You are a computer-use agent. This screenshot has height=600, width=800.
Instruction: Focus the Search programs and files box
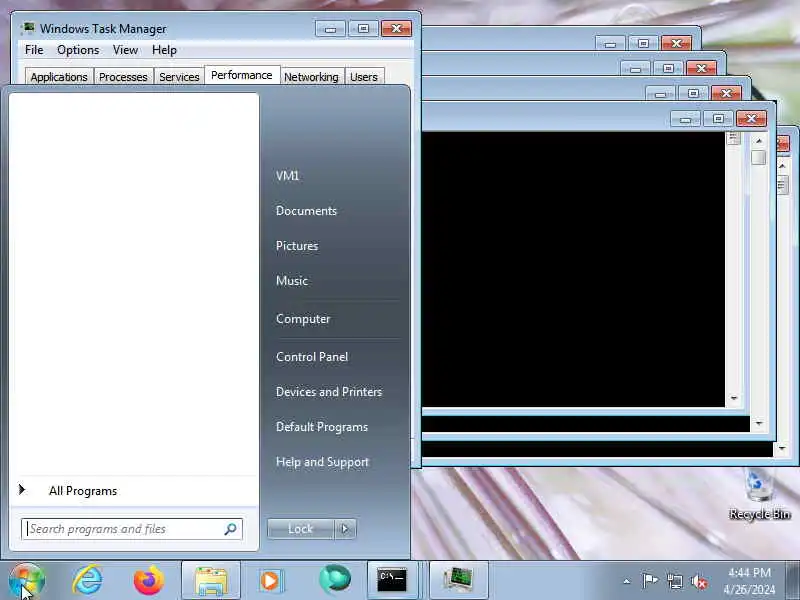tap(132, 529)
